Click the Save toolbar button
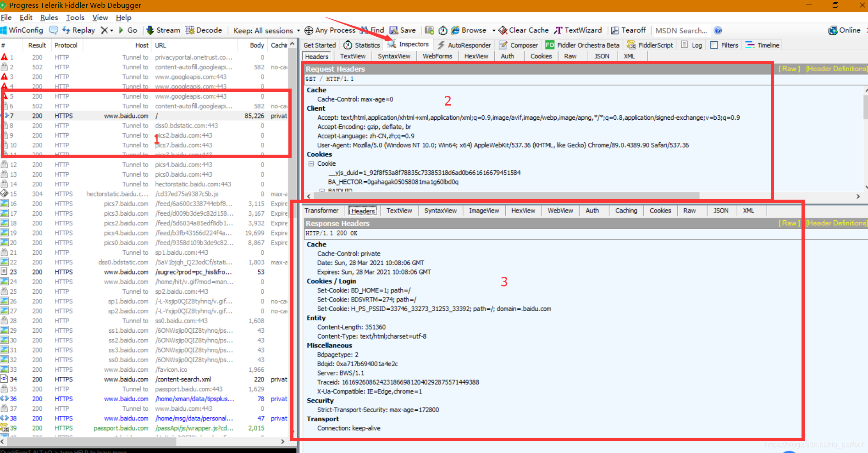The image size is (868, 453). click(x=403, y=30)
